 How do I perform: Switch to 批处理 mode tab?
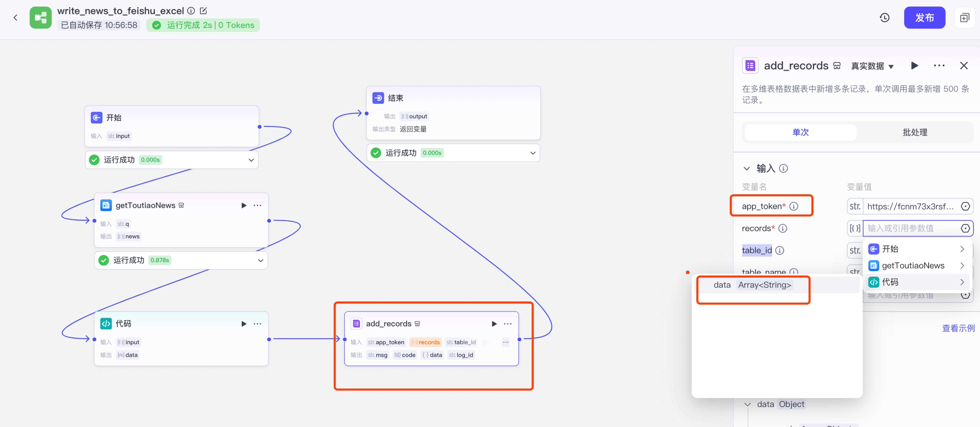coord(915,132)
